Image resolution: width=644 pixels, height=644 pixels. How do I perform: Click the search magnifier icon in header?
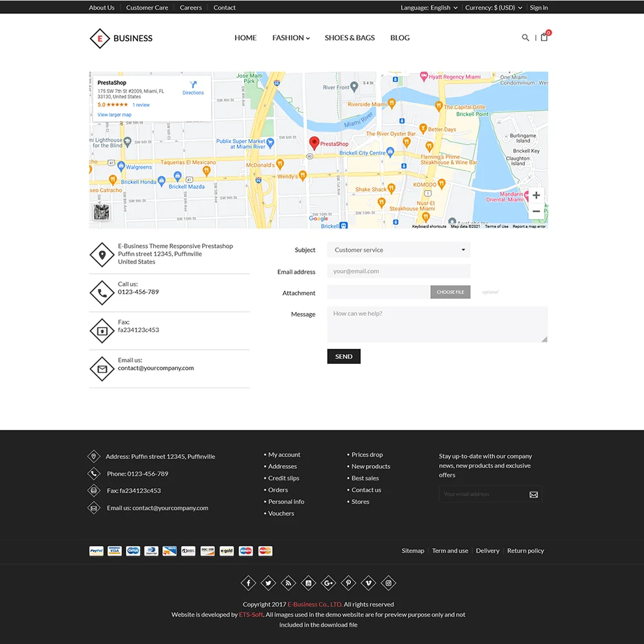click(526, 38)
